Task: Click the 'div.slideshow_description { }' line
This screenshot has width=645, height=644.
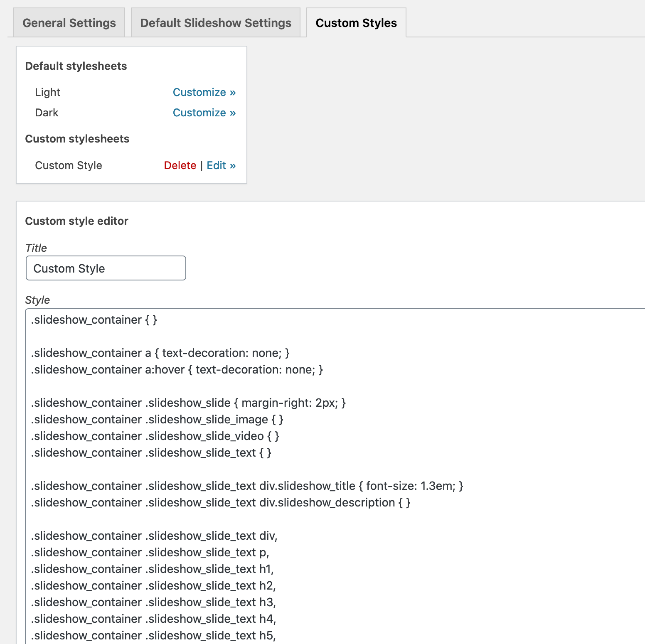Action: point(221,503)
